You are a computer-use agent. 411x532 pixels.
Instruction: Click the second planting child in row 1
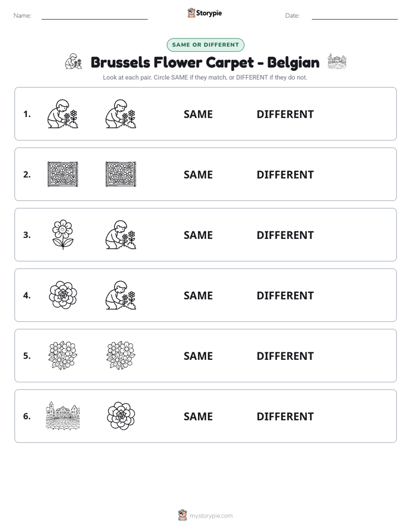(121, 114)
